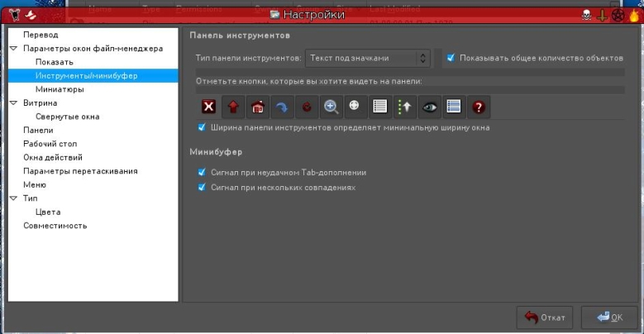Select Витрина label in tree
This screenshot has height=334, width=644.
tap(41, 103)
